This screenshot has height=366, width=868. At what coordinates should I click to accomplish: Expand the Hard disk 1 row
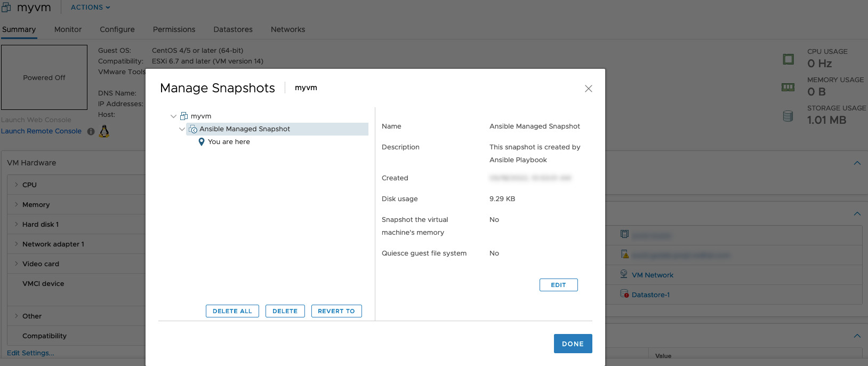click(17, 224)
